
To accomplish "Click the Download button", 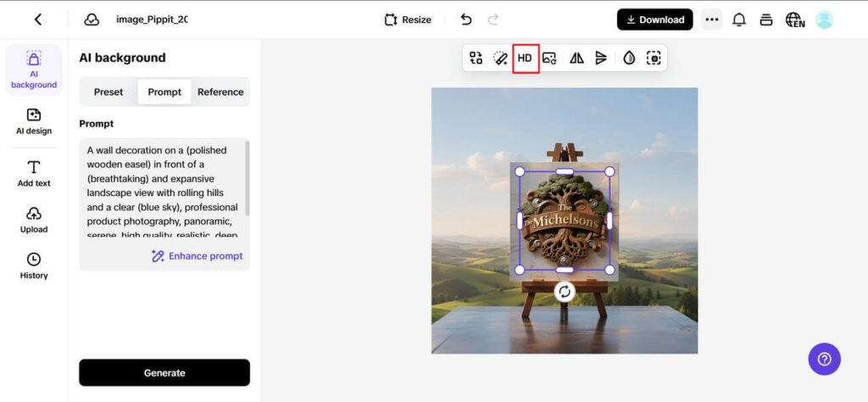I will click(654, 20).
